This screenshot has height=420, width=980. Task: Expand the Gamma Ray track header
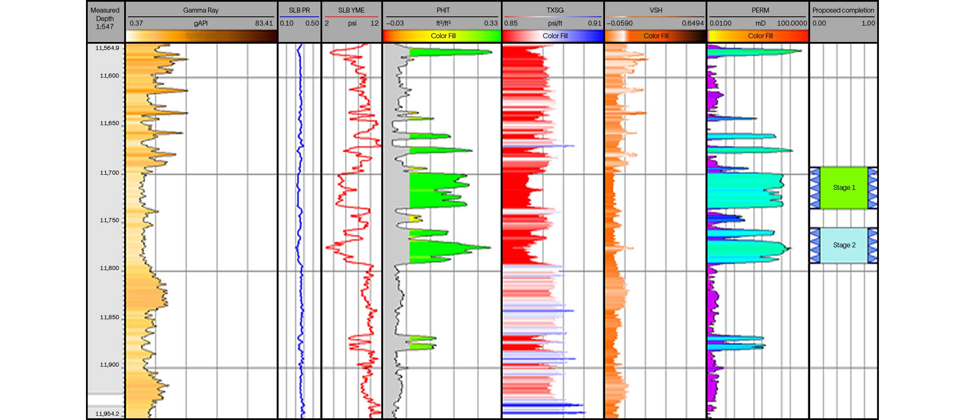coord(201,10)
